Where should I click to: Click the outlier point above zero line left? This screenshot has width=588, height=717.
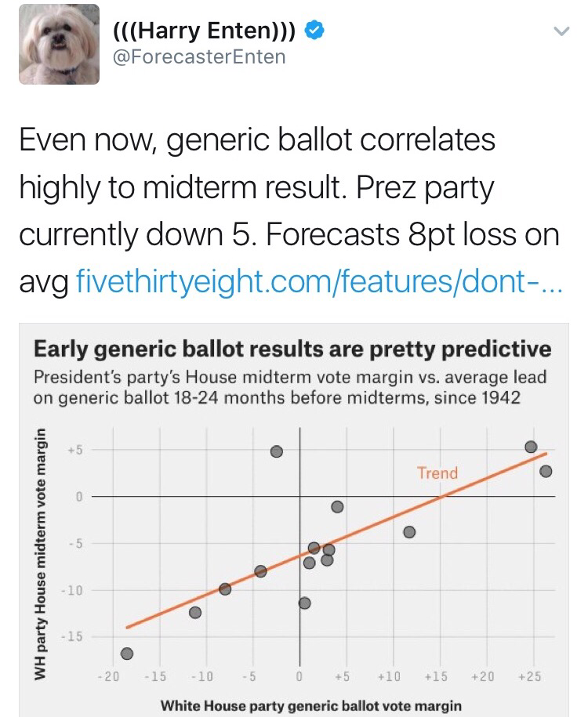276,451
